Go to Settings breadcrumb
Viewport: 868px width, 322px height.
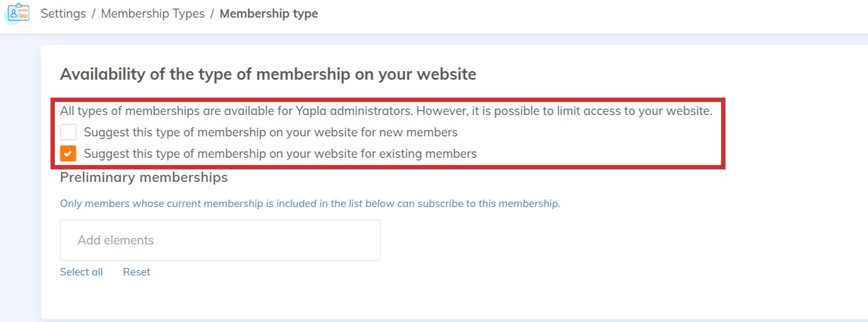pos(63,13)
